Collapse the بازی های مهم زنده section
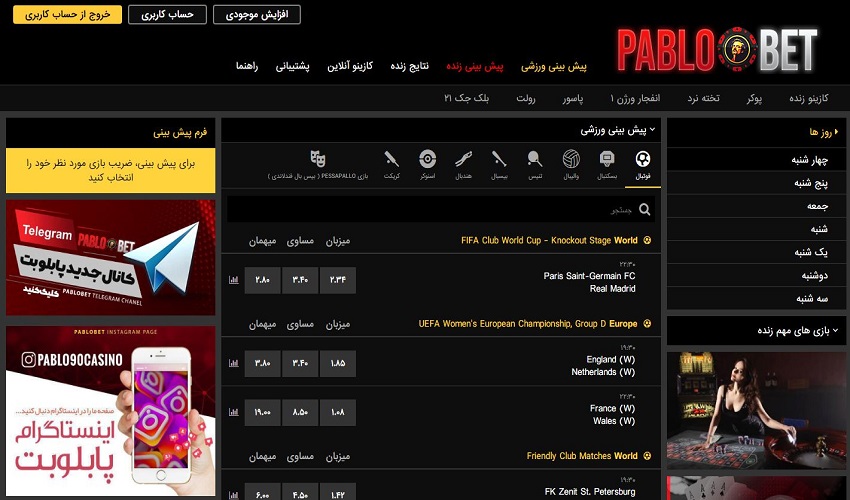850x500 pixels. [835, 330]
